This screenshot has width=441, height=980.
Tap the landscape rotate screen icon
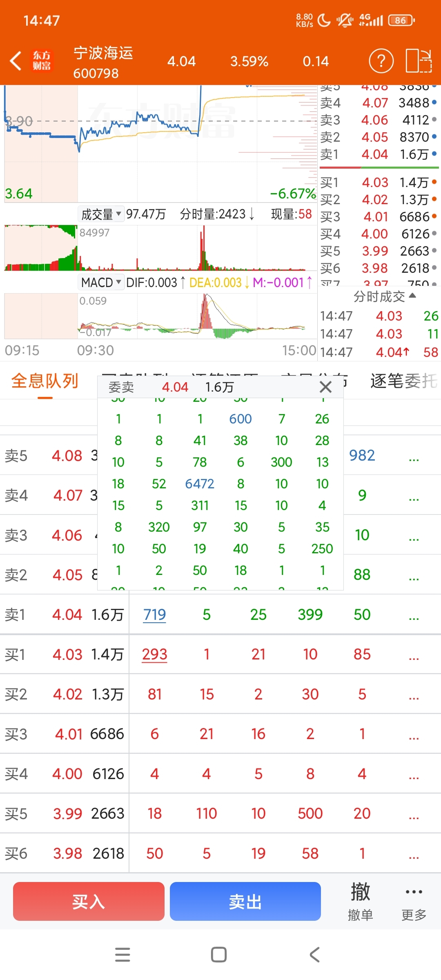(419, 61)
